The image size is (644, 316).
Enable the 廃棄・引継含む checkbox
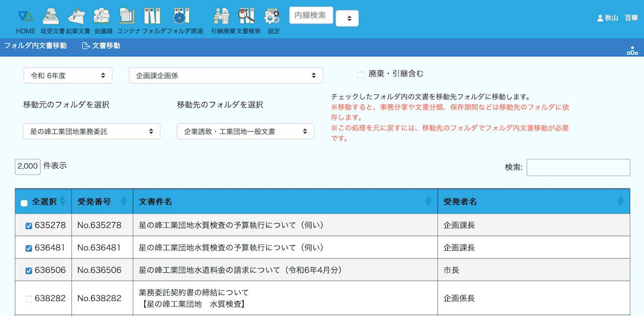point(361,75)
